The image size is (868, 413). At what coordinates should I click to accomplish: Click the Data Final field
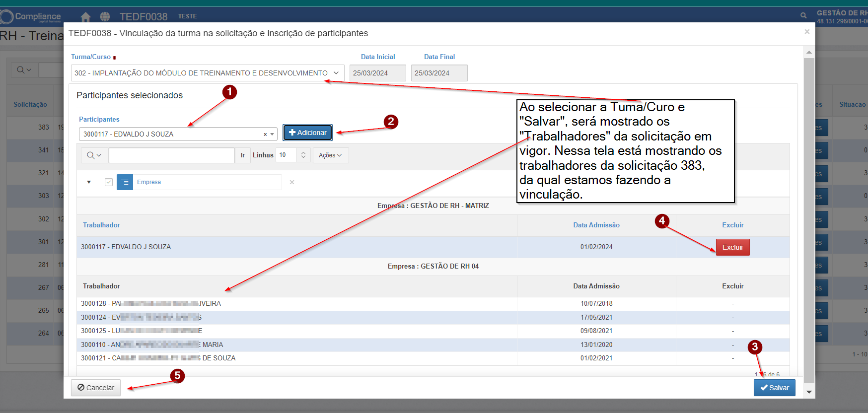pyautogui.click(x=439, y=73)
